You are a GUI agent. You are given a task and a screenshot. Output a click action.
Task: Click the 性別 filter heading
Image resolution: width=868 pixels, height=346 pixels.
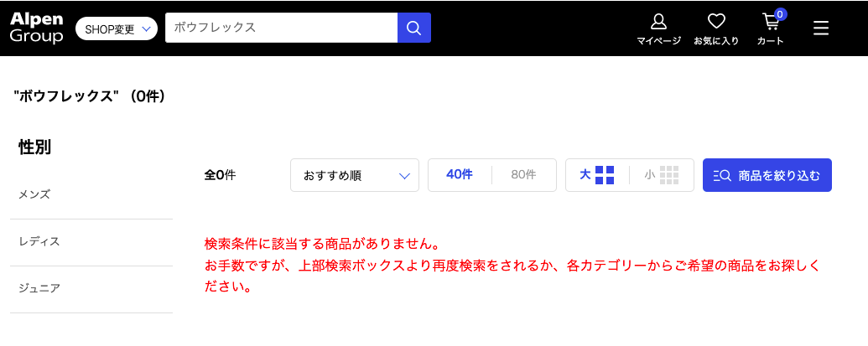35,147
